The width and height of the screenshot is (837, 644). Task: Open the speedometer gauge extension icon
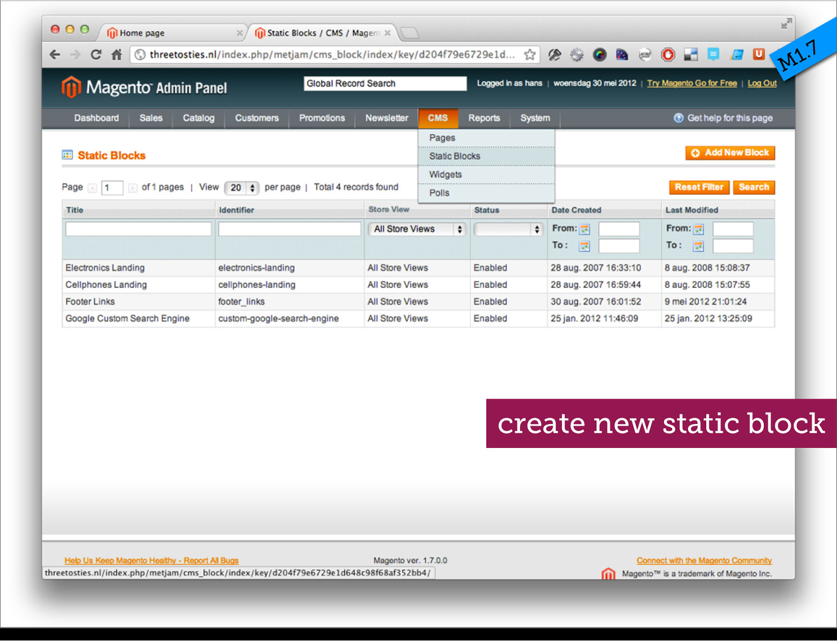coord(622,54)
